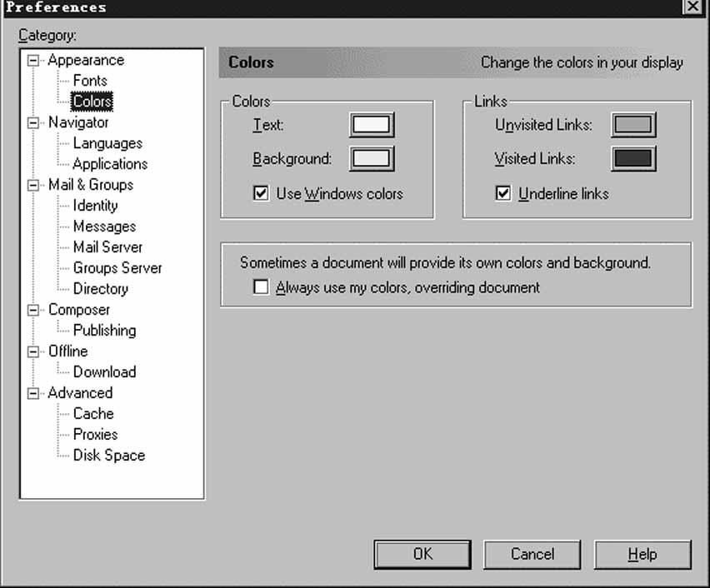Image resolution: width=710 pixels, height=588 pixels.
Task: Open the Languages preferences
Action: point(107,143)
